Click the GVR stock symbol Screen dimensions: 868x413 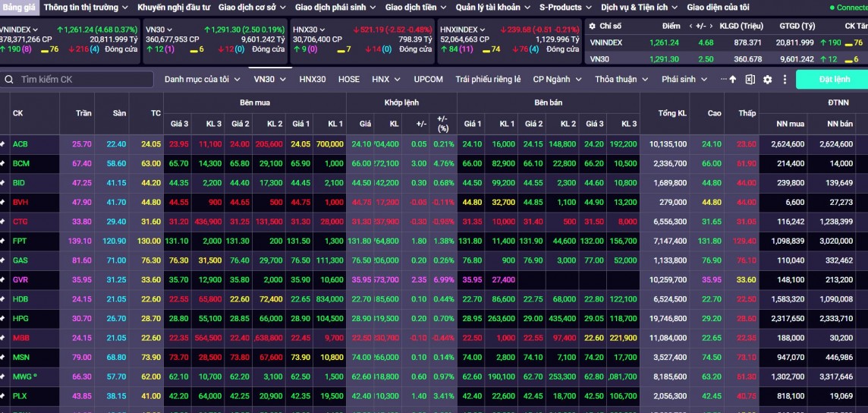(x=20, y=279)
